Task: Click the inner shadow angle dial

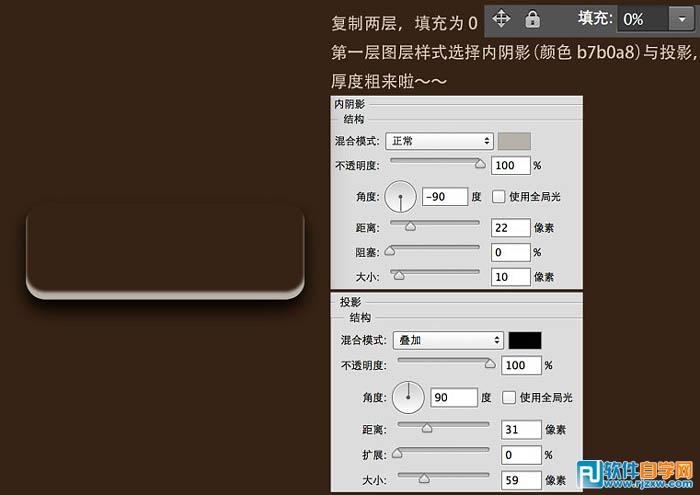Action: (400, 197)
